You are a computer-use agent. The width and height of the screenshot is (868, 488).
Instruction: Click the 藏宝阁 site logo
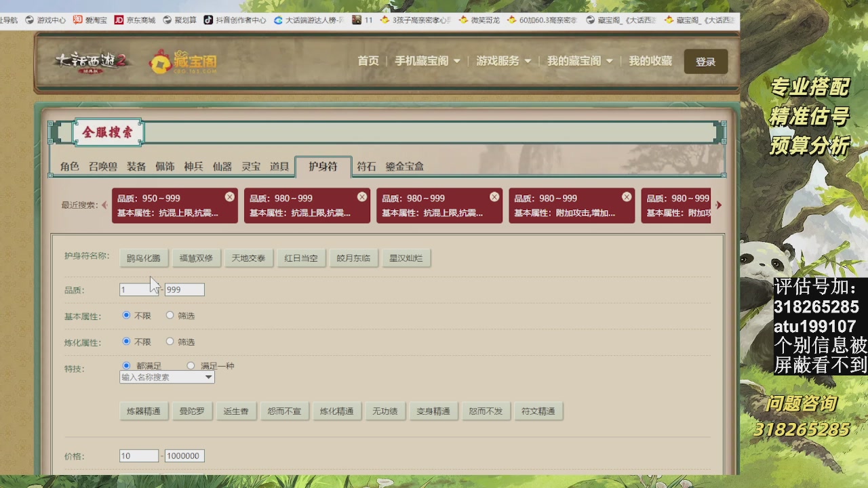click(183, 62)
